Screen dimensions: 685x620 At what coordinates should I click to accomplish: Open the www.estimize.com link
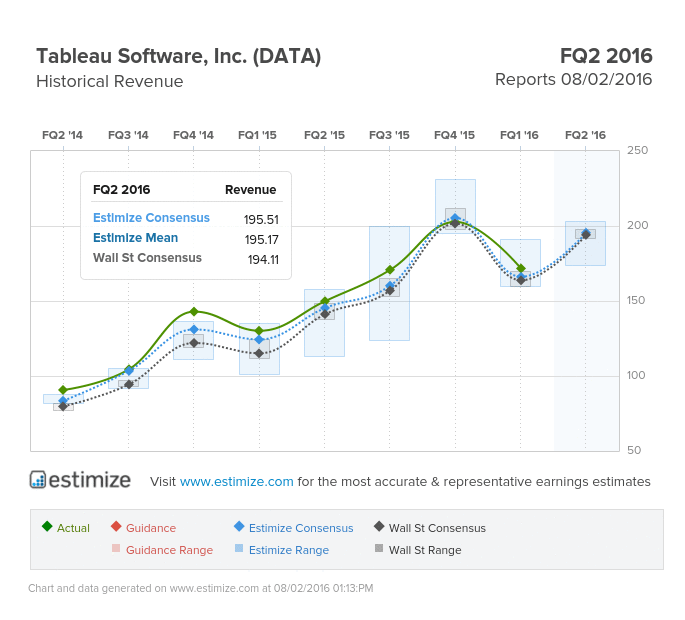(x=236, y=481)
